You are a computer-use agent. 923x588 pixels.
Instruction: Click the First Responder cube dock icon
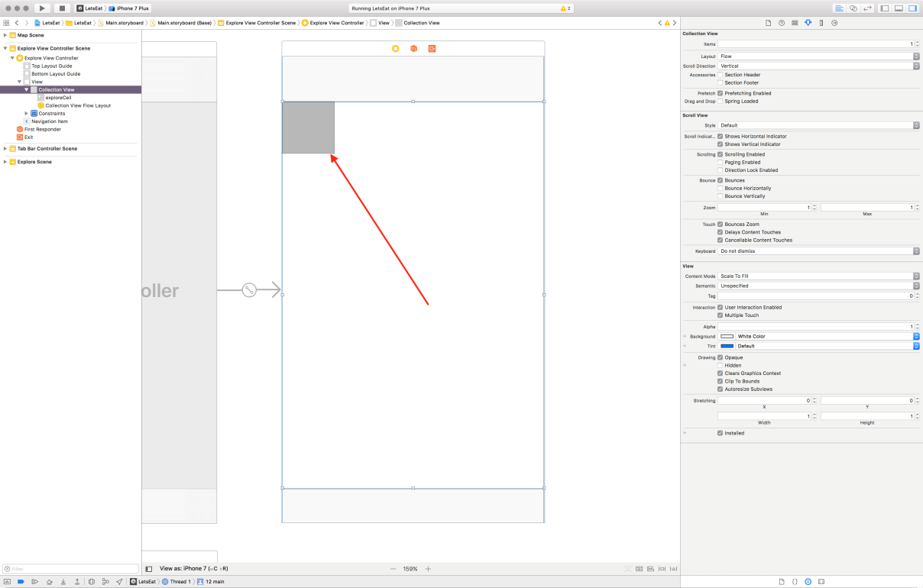[413, 48]
